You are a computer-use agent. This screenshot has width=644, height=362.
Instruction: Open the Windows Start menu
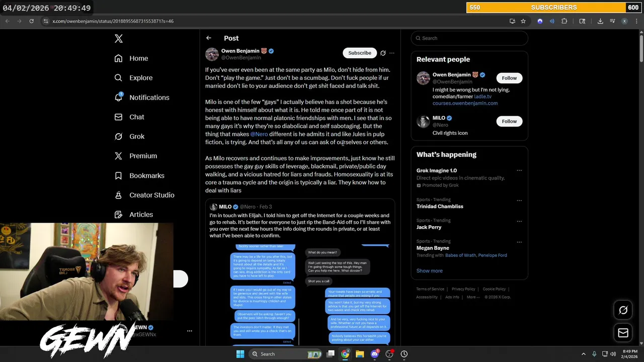click(x=240, y=354)
